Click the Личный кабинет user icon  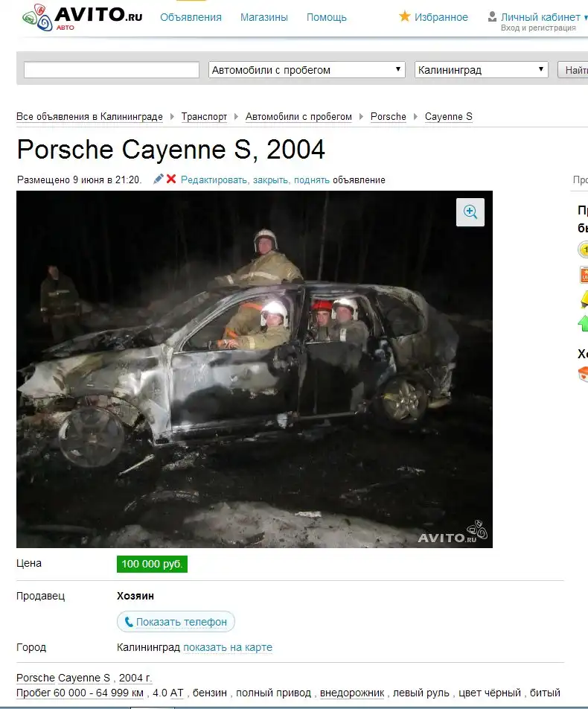coord(492,16)
